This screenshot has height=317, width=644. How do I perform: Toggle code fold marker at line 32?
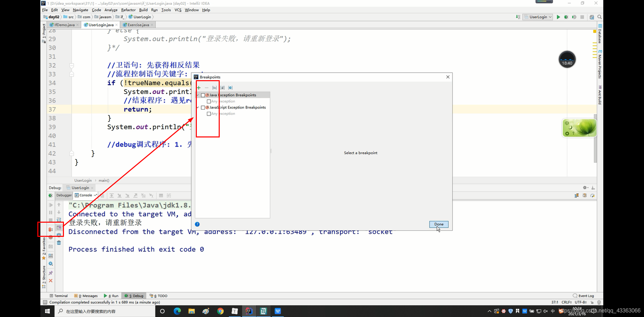pos(72,65)
